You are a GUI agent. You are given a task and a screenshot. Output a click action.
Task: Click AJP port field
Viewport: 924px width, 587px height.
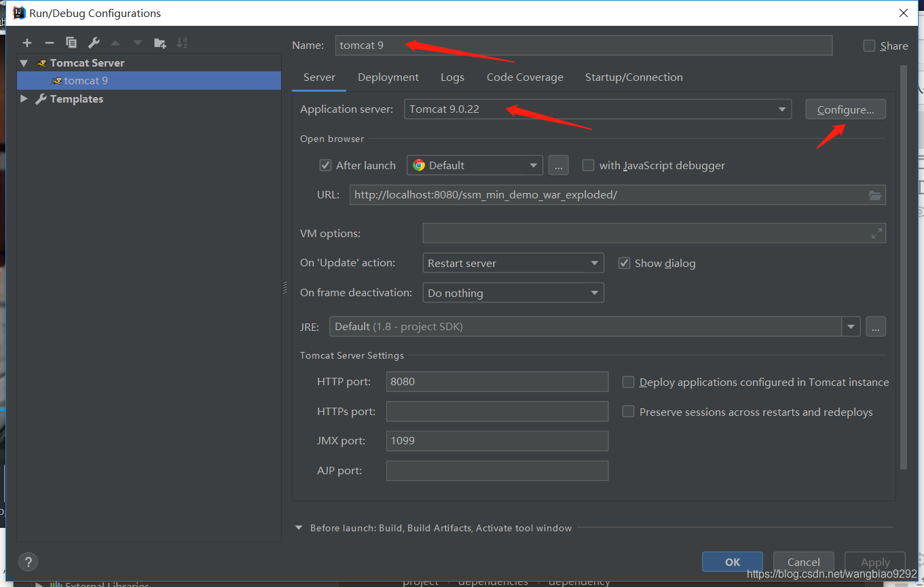[x=497, y=470]
